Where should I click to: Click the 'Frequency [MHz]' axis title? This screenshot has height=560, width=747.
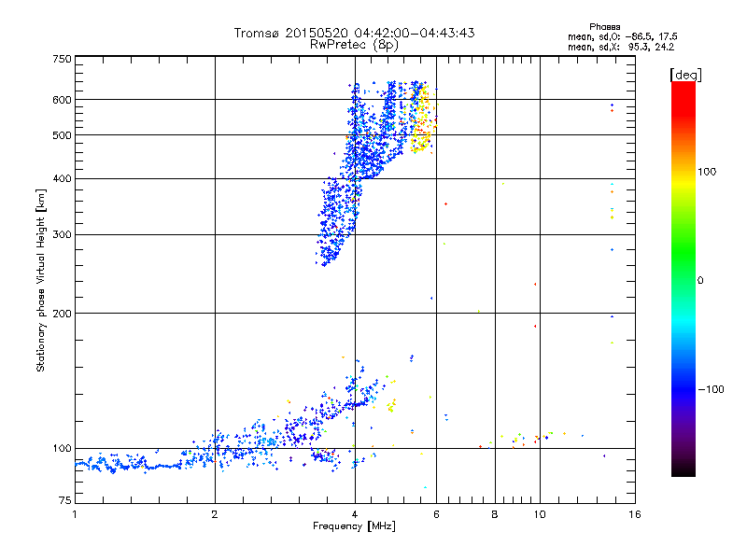tap(354, 526)
